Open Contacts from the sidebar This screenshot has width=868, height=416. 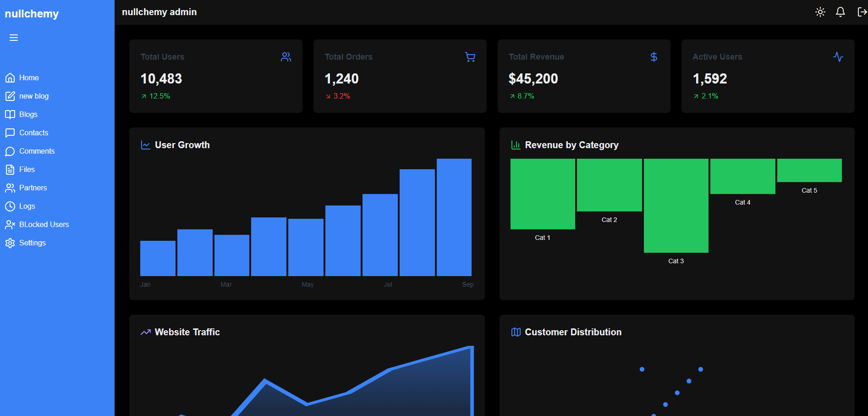33,133
